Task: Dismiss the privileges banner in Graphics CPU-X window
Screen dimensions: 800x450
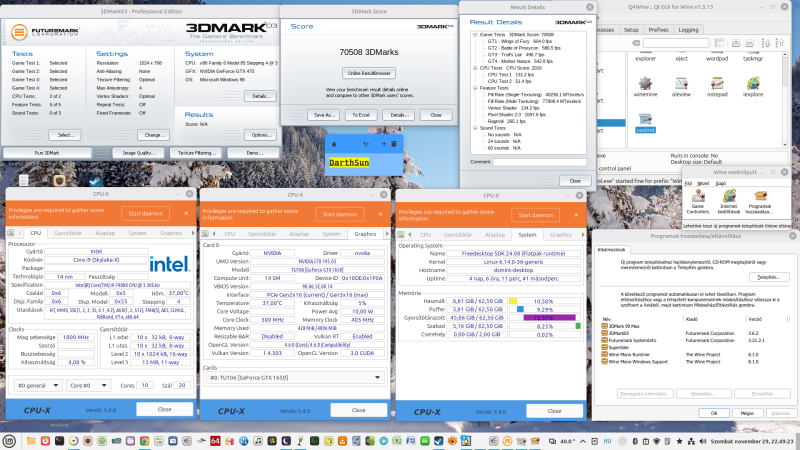Action: [x=380, y=214]
